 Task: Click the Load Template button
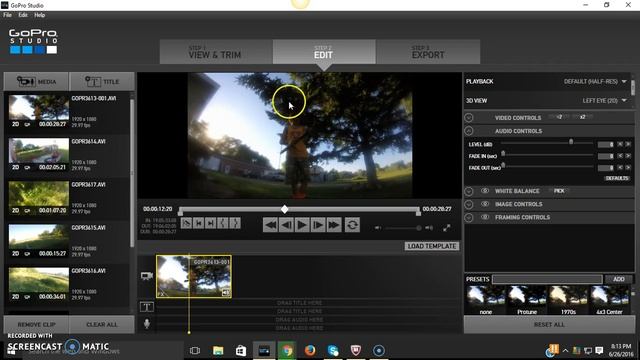(432, 246)
